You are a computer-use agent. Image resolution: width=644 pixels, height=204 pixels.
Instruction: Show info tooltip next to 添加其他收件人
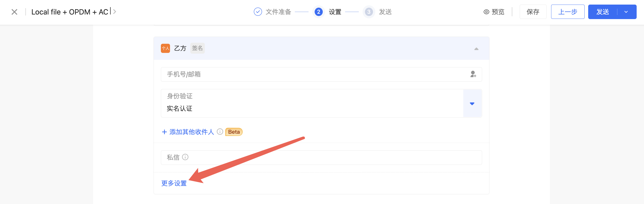pos(220,132)
